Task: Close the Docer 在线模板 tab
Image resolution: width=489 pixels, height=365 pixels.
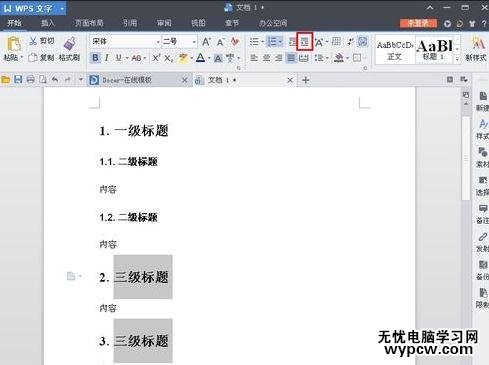Action: [x=184, y=80]
